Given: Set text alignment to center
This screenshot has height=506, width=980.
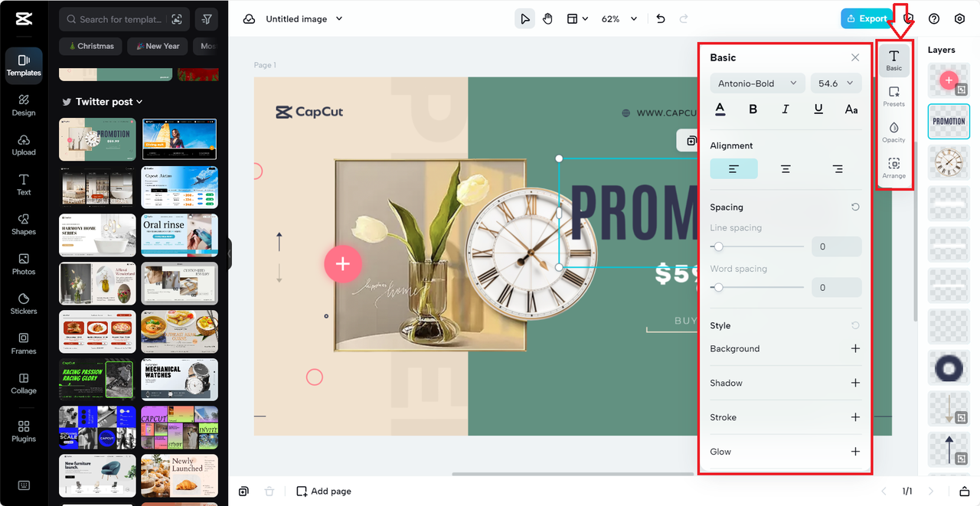Looking at the screenshot, I should [x=786, y=168].
